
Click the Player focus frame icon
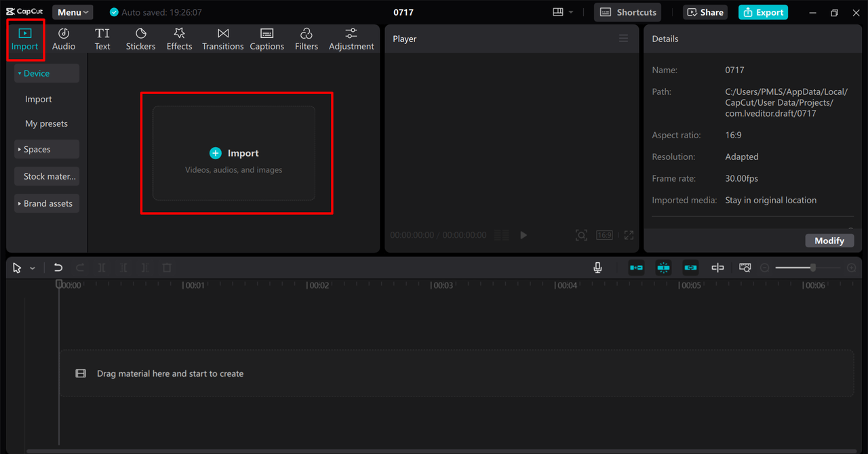tap(581, 235)
